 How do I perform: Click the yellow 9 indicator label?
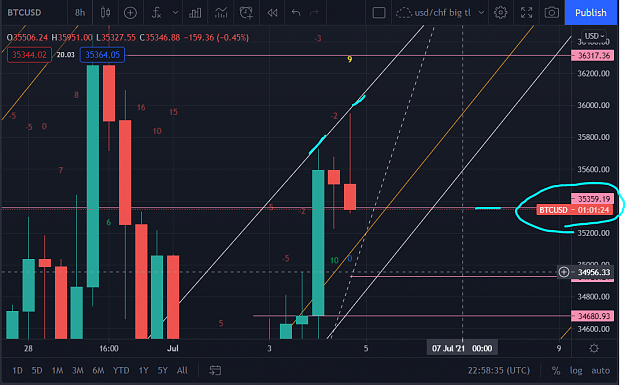[350, 59]
